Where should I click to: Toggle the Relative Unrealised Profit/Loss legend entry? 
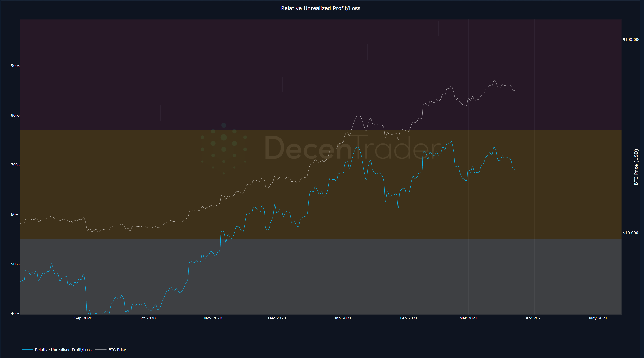(63, 349)
